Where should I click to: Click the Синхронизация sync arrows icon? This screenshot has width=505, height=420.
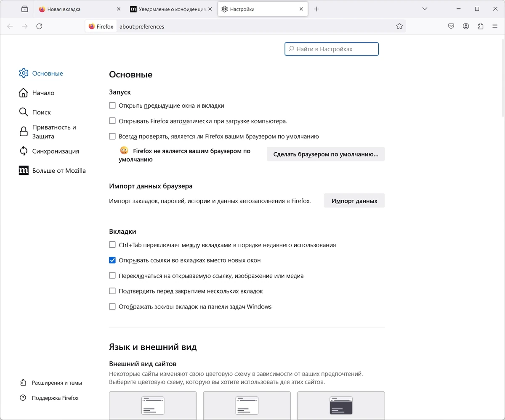[24, 151]
